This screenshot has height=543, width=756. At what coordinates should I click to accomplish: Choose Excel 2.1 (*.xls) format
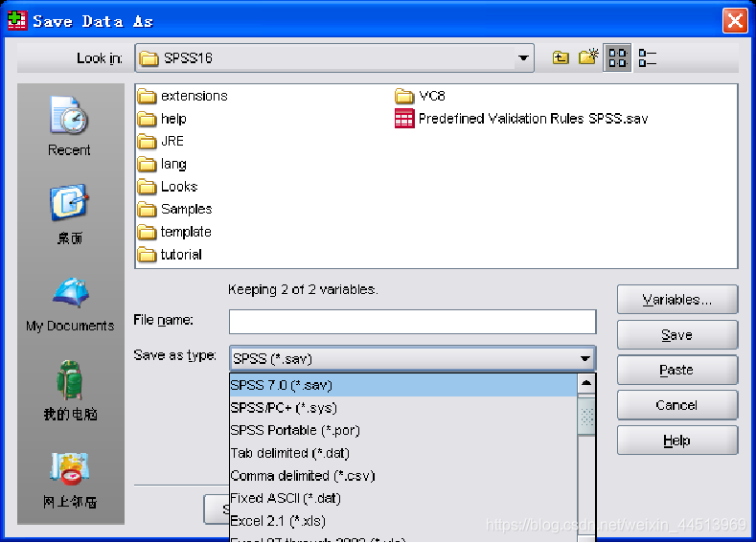403,521
